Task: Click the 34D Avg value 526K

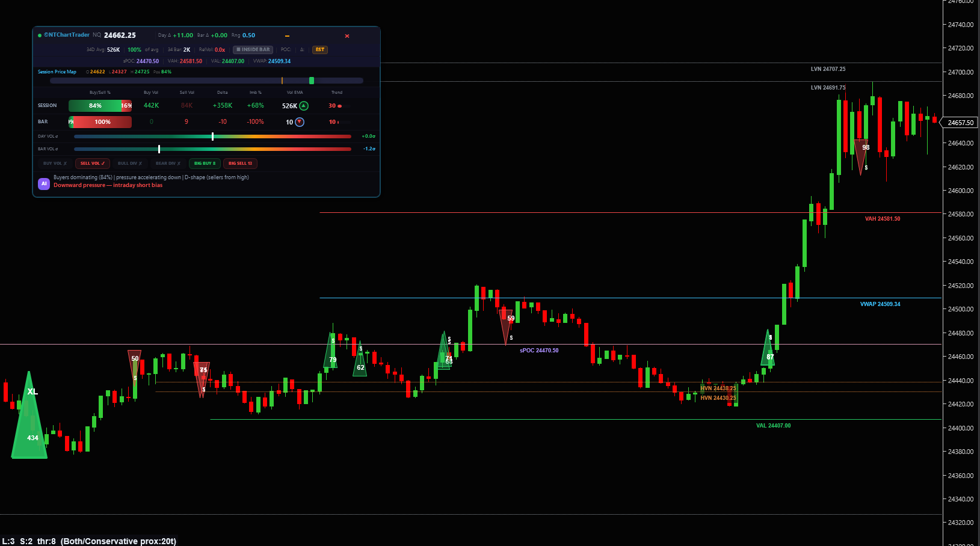Action: [113, 50]
